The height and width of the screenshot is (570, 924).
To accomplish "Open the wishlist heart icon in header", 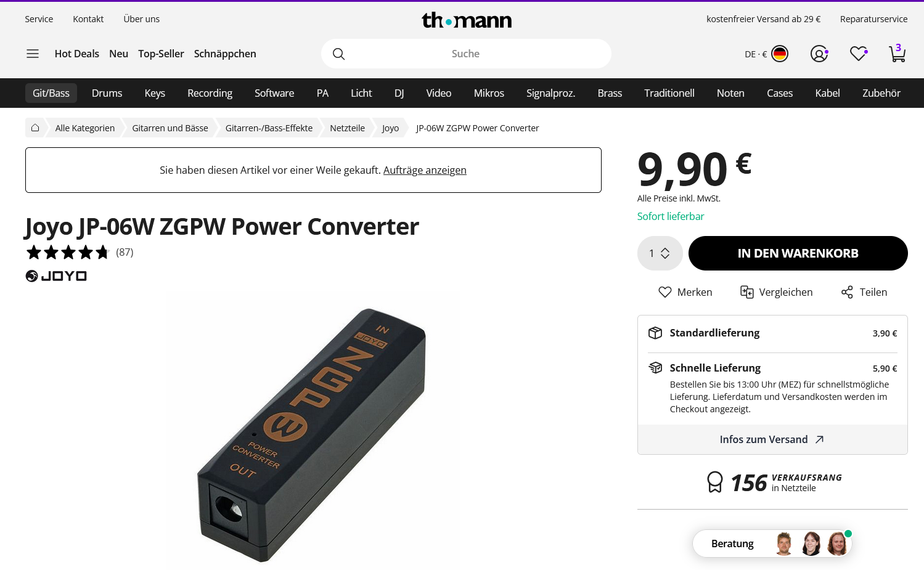I will coord(859,54).
